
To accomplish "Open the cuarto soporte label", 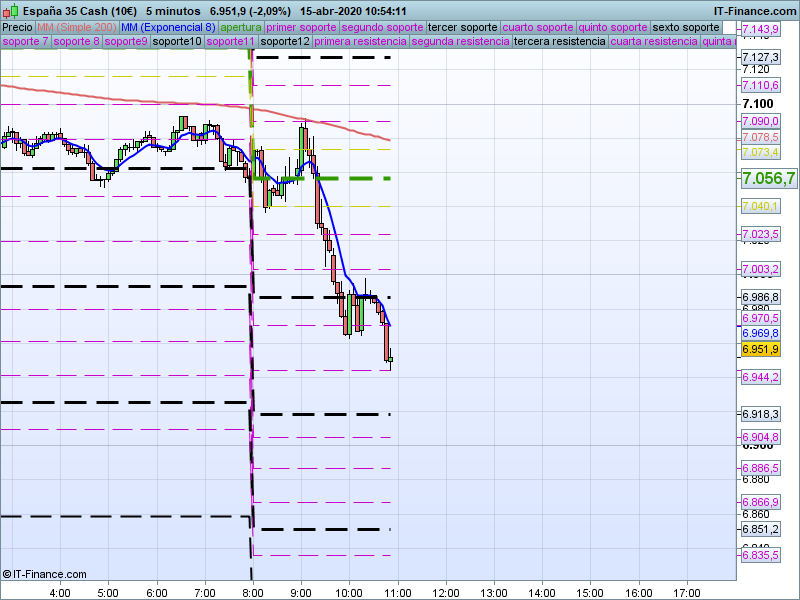I will click(x=537, y=27).
